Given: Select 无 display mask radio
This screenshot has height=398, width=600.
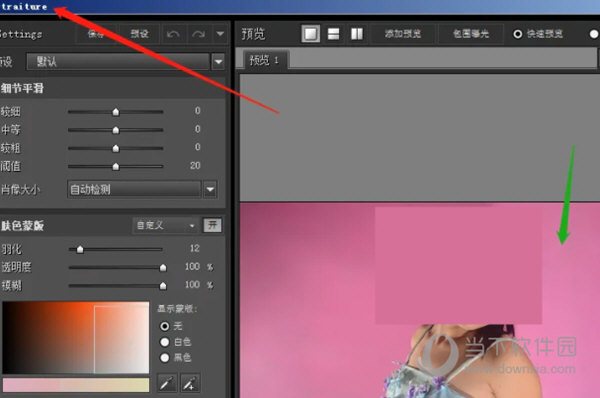Looking at the screenshot, I should (x=165, y=326).
